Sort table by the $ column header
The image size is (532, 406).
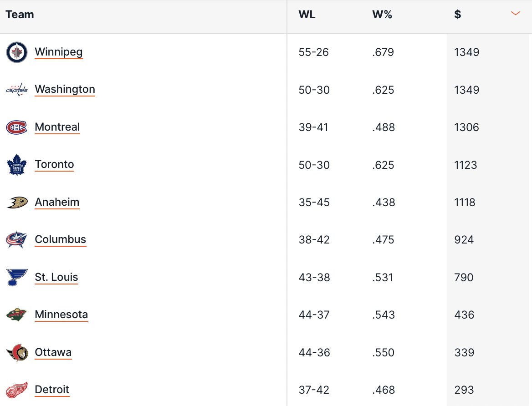[457, 15]
